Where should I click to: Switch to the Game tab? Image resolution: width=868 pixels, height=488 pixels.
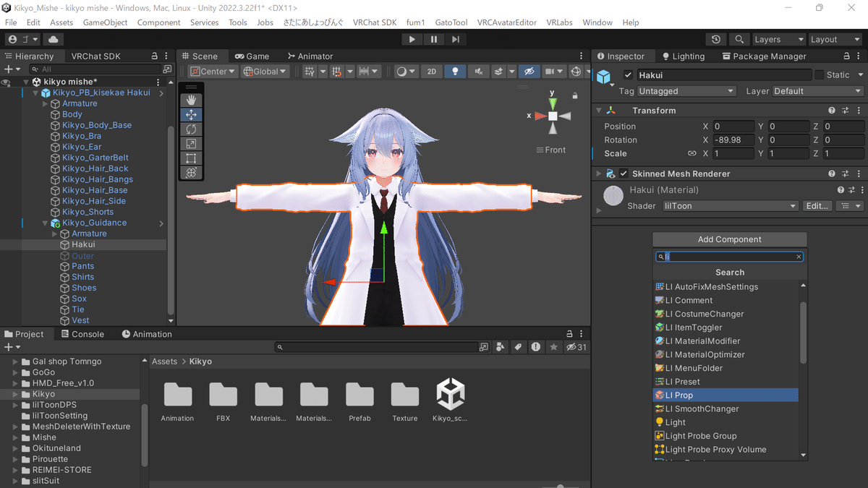click(x=251, y=56)
